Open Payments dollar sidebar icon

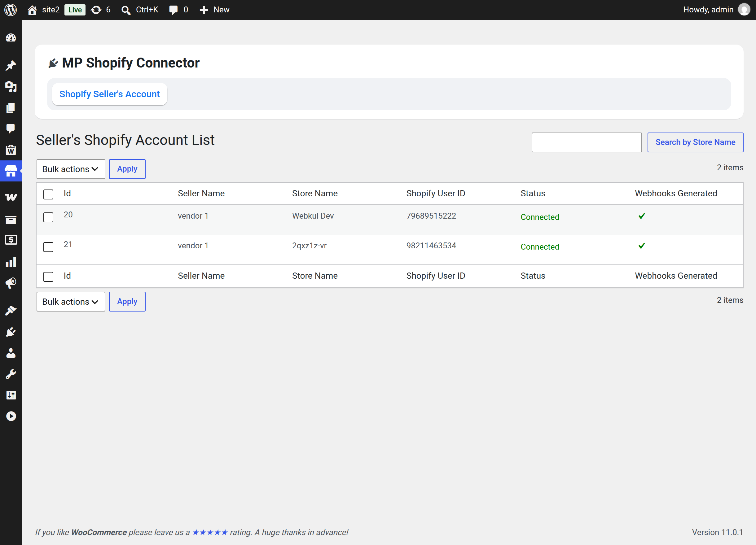tap(11, 240)
